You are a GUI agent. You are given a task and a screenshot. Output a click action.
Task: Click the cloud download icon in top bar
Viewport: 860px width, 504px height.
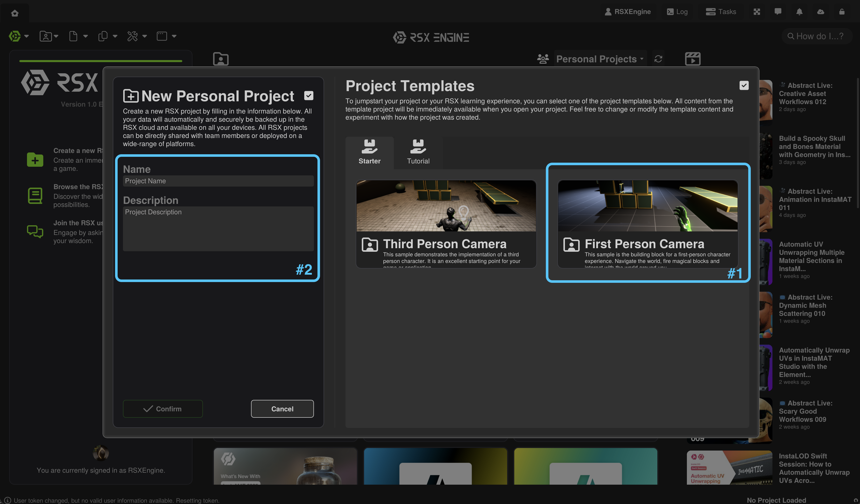click(821, 12)
